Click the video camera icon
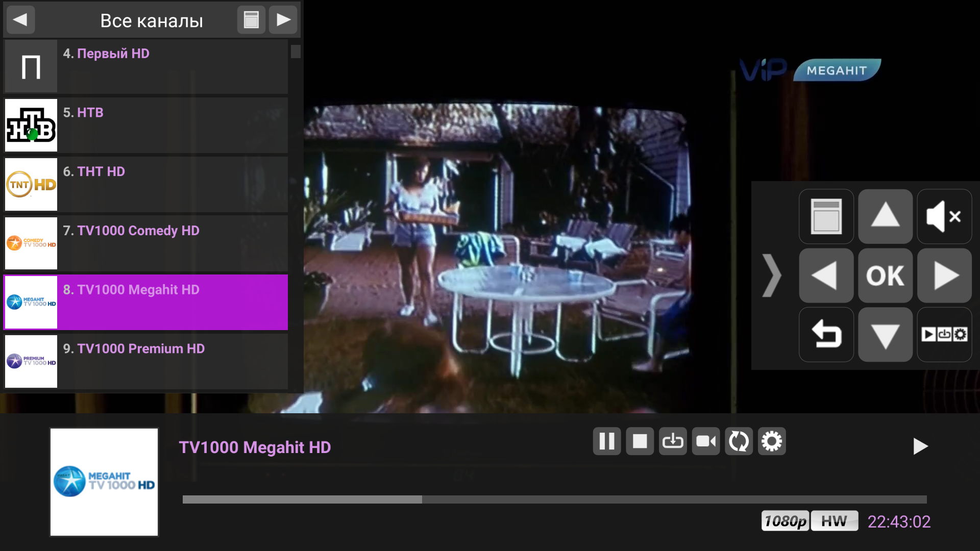This screenshot has height=551, width=980. click(706, 441)
